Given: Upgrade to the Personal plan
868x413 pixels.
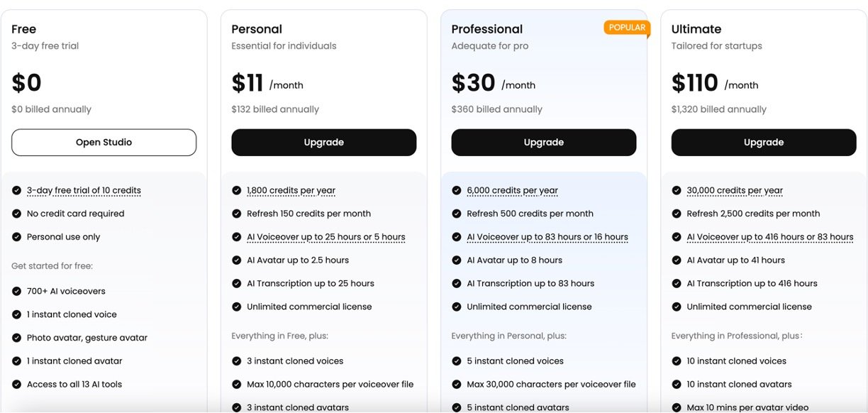Looking at the screenshot, I should (323, 143).
